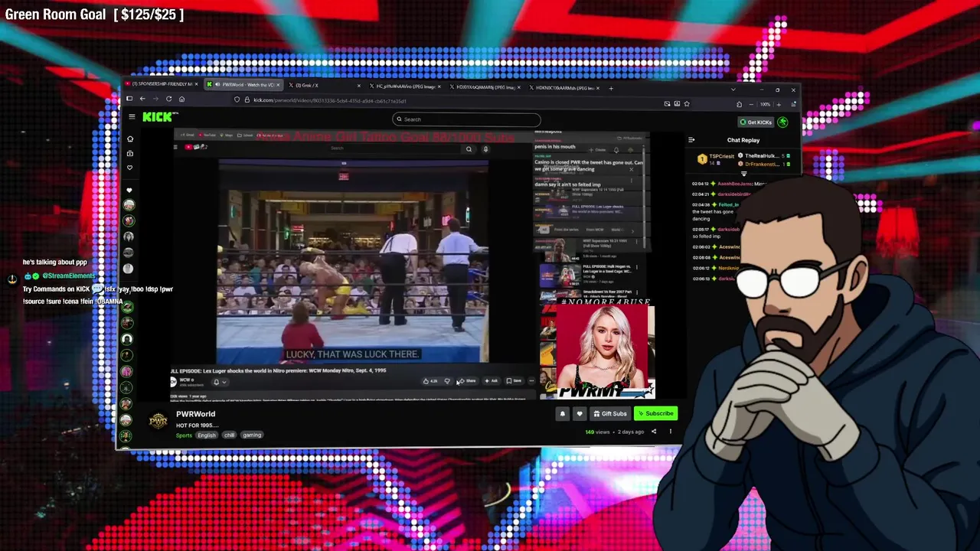
Task: Click the embedded YouTube search magnifier
Action: 469,149
